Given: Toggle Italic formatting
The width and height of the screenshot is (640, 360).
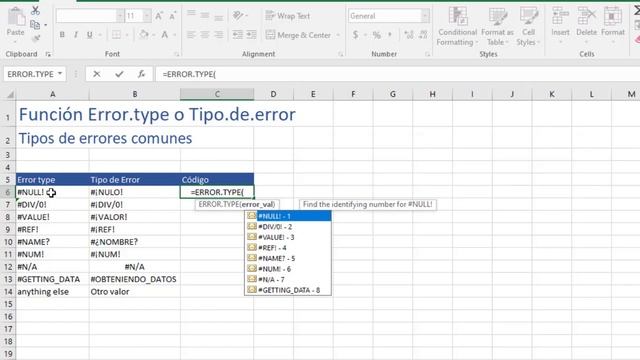Looking at the screenshot, I should tap(76, 35).
